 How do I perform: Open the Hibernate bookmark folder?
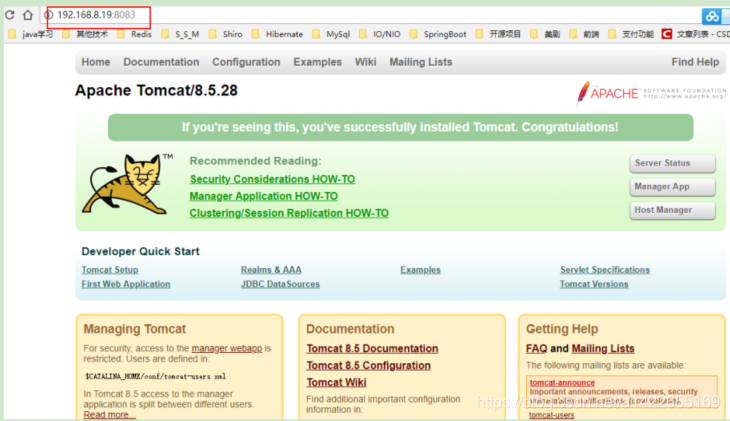(x=277, y=34)
